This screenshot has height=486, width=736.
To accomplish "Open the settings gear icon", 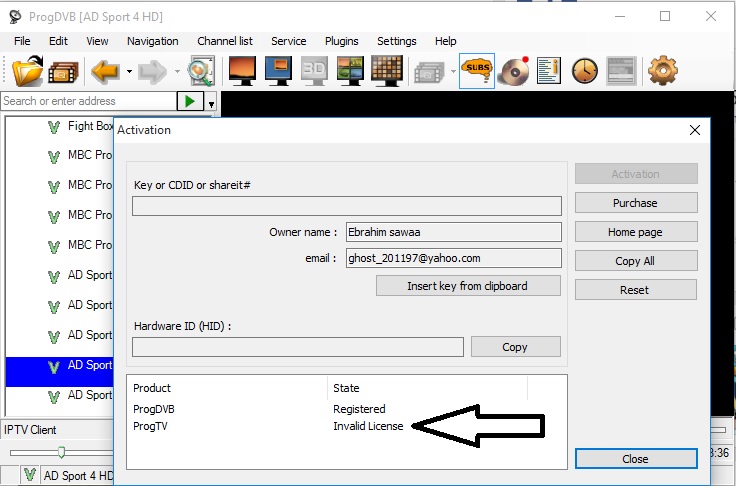I will click(x=663, y=71).
